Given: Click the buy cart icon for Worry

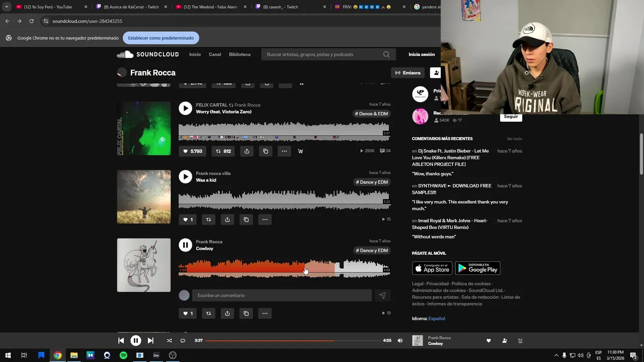Looking at the screenshot, I should pos(301,151).
